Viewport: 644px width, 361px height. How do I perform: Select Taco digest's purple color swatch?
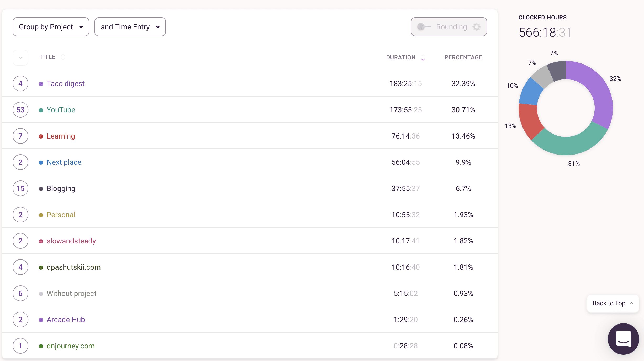coord(41,83)
